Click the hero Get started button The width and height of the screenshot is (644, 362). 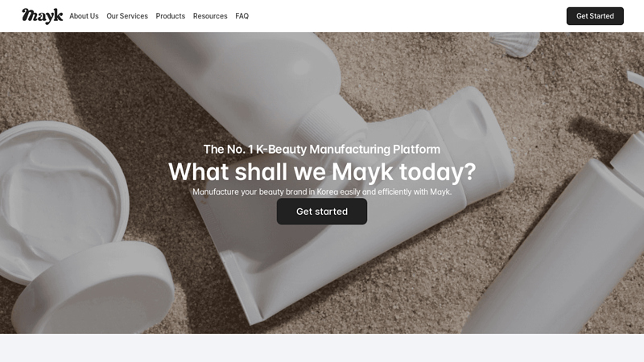pos(321,212)
